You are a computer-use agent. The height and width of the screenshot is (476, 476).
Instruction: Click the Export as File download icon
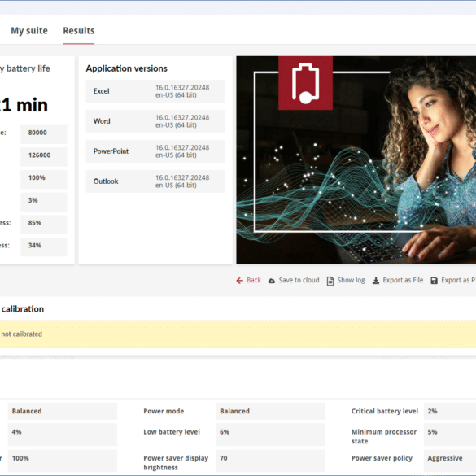[376, 281]
